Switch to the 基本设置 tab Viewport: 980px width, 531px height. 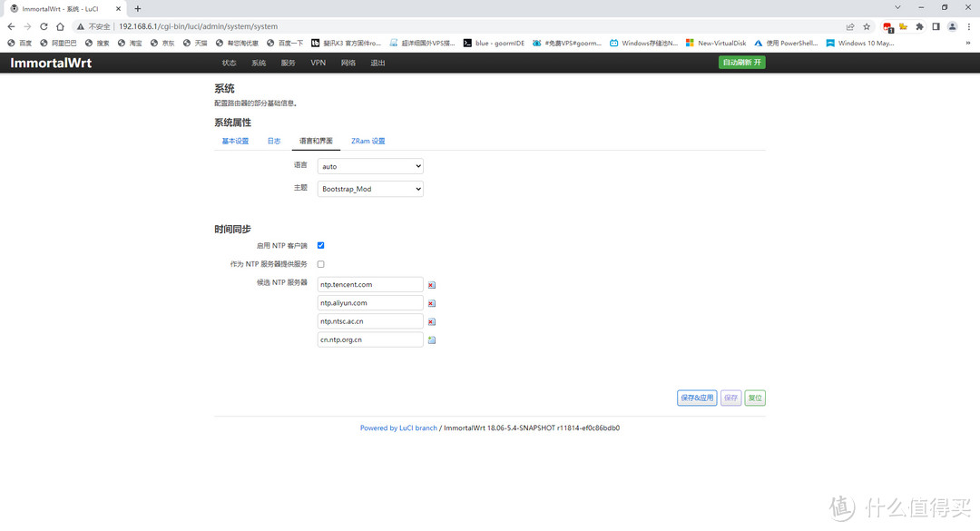[235, 141]
